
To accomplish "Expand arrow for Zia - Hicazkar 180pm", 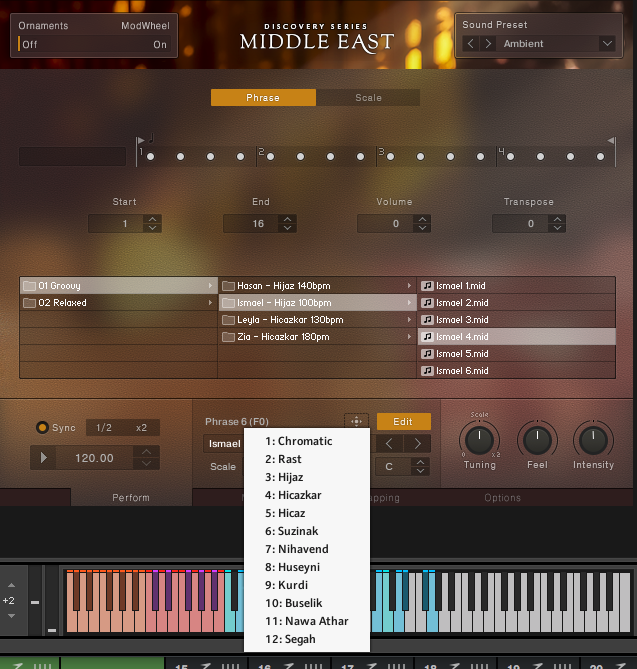I will (x=410, y=337).
